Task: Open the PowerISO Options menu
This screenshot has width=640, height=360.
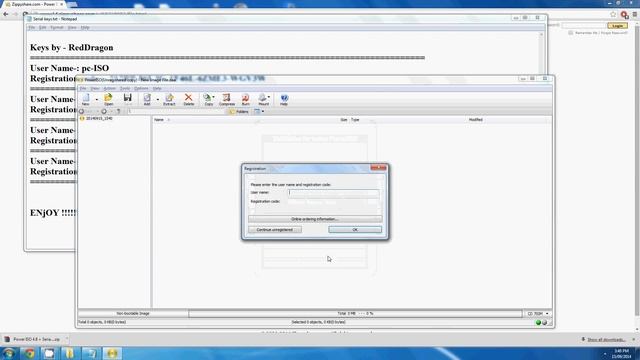Action: tap(141, 89)
